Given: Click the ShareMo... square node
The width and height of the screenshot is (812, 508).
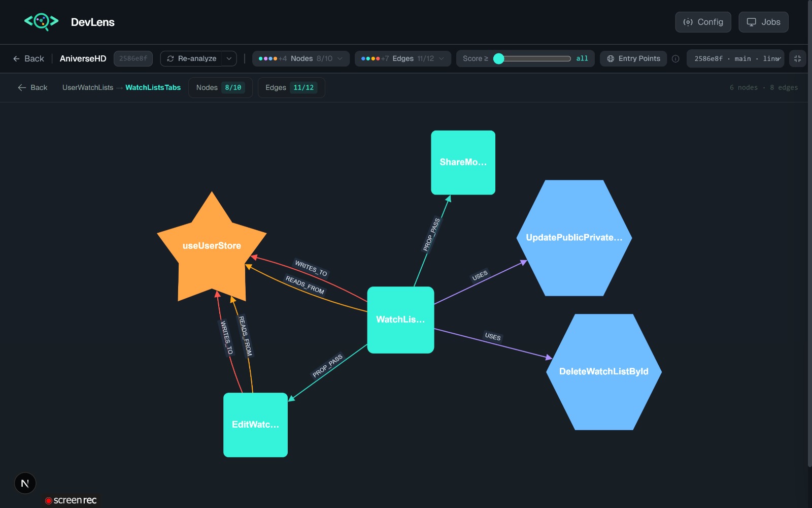Looking at the screenshot, I should coord(463,163).
